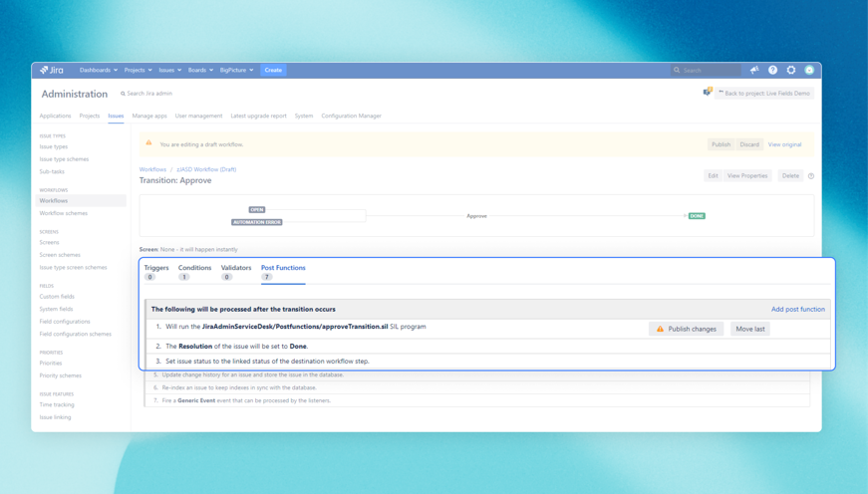
Task: Expand the Dashboards dropdown menu
Action: coord(98,71)
